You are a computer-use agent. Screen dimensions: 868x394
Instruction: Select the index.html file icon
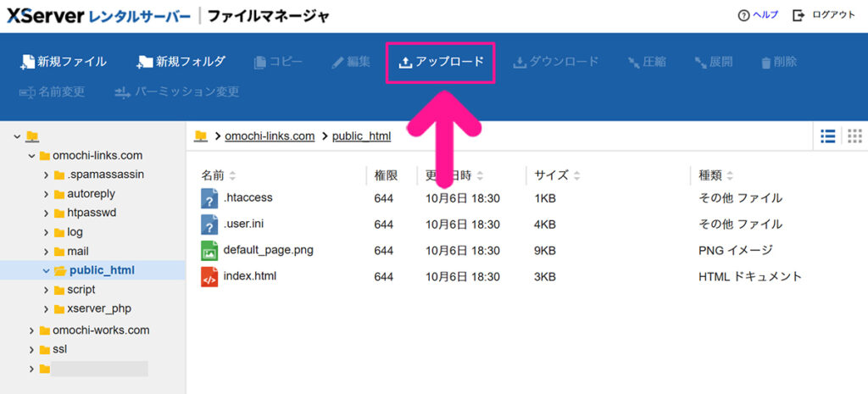209,277
